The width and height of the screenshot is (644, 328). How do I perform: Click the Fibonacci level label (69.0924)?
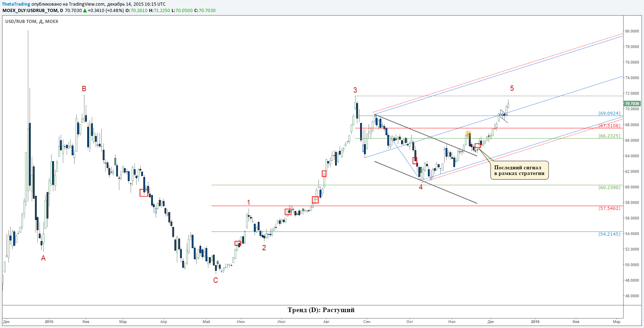[609, 113]
